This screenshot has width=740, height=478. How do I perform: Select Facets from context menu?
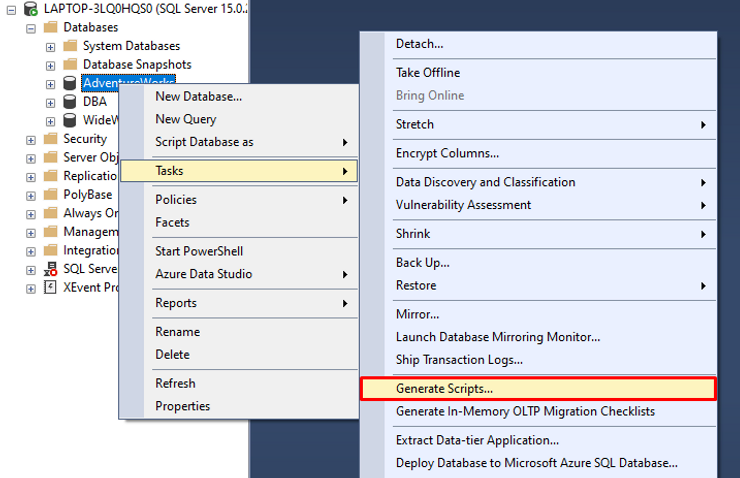(239, 222)
